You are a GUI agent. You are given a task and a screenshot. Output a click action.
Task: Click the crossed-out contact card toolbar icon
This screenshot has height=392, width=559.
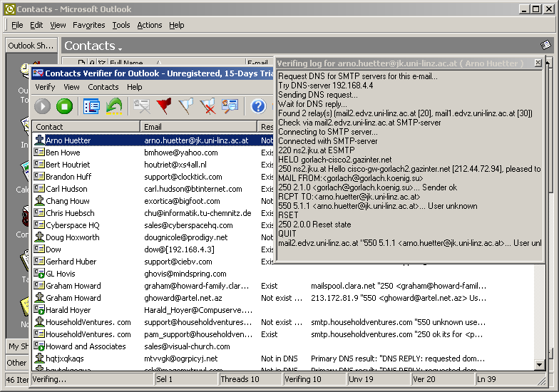141,106
